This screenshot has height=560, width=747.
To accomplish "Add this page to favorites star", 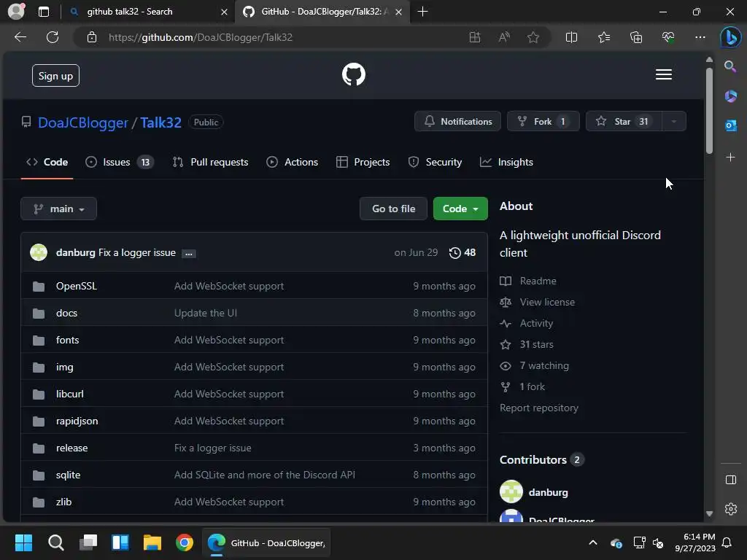I will coord(533,37).
